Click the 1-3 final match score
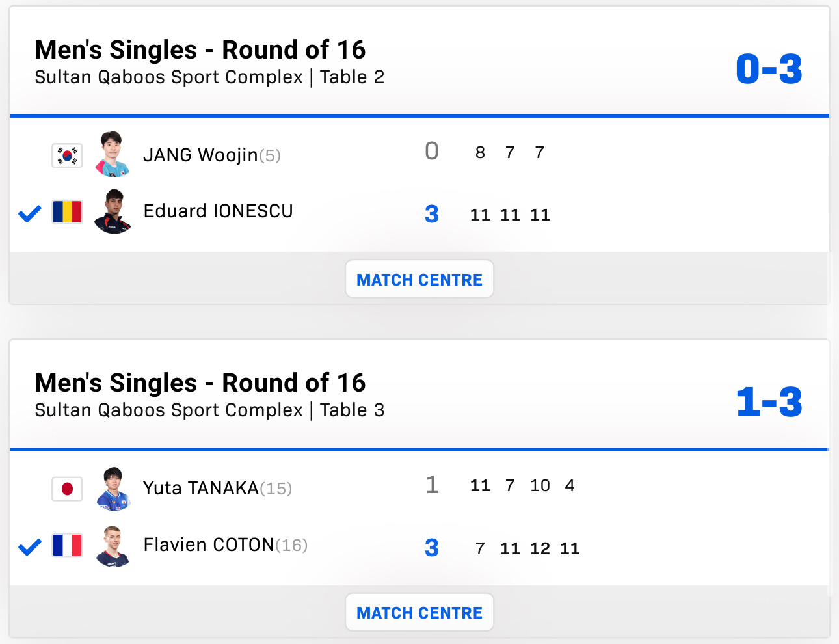Image resolution: width=839 pixels, height=644 pixels. click(769, 402)
